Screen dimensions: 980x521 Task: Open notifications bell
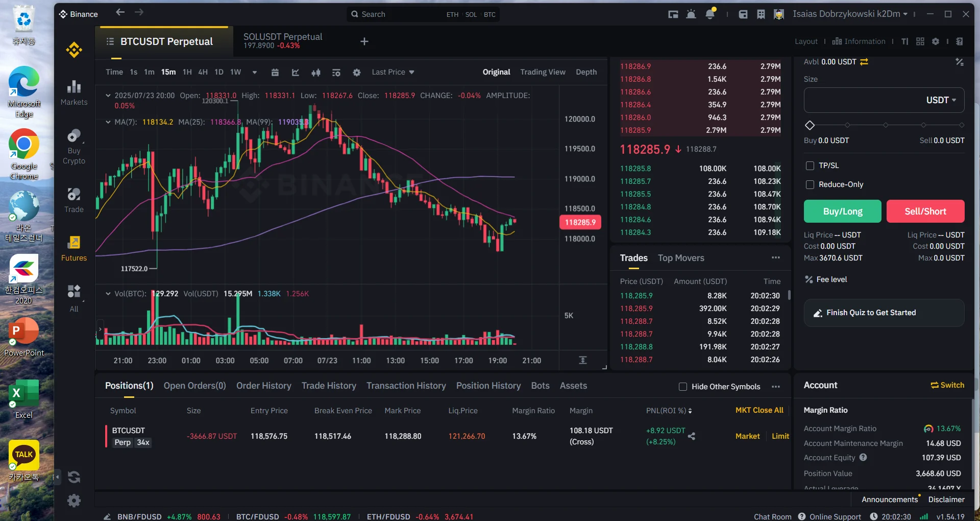(710, 14)
